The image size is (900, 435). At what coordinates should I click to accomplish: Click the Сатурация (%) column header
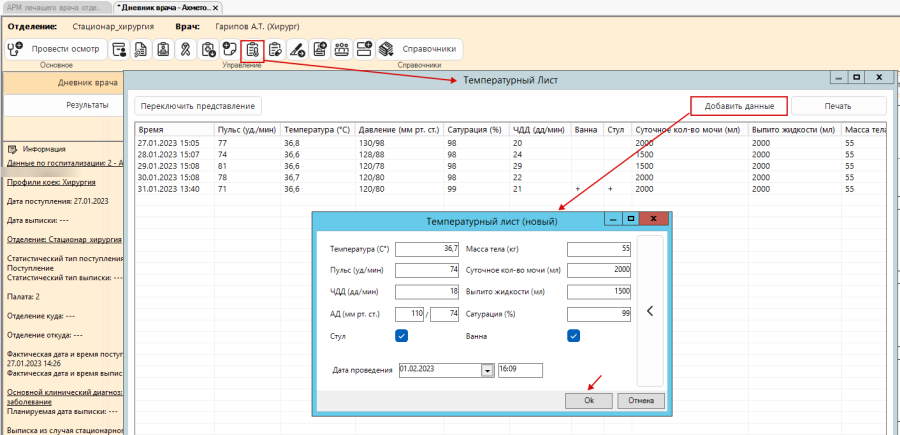[x=476, y=130]
